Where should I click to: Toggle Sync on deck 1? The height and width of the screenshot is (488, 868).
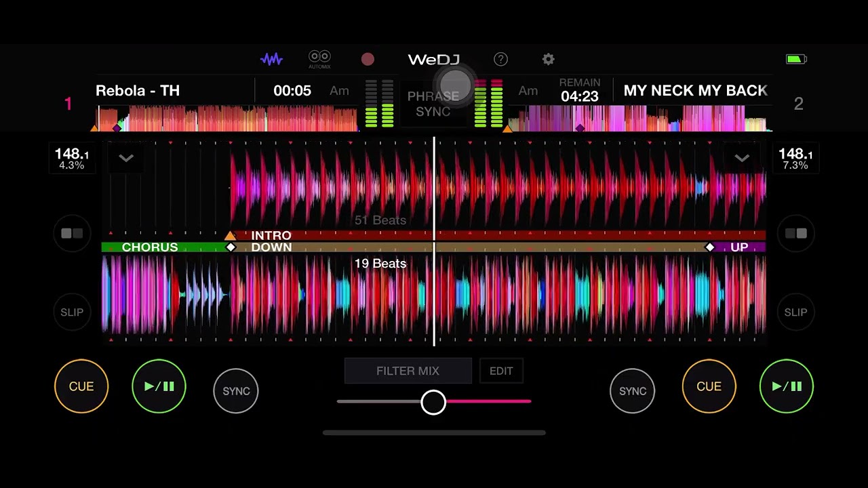click(236, 391)
